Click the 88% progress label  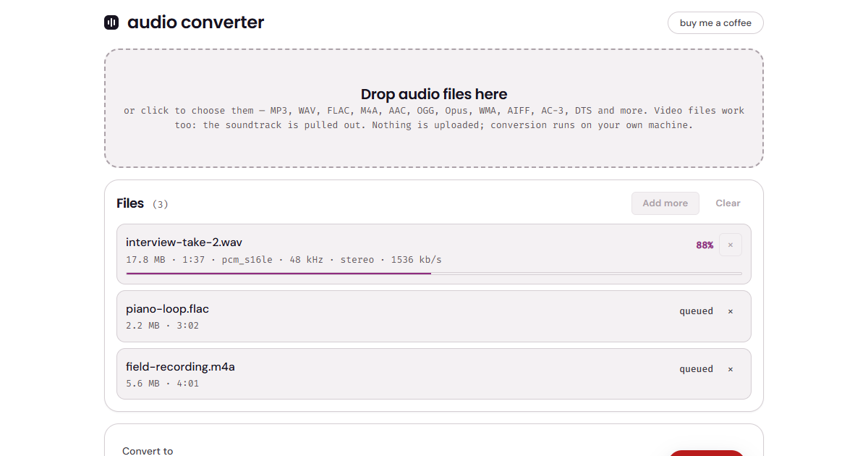pos(705,245)
